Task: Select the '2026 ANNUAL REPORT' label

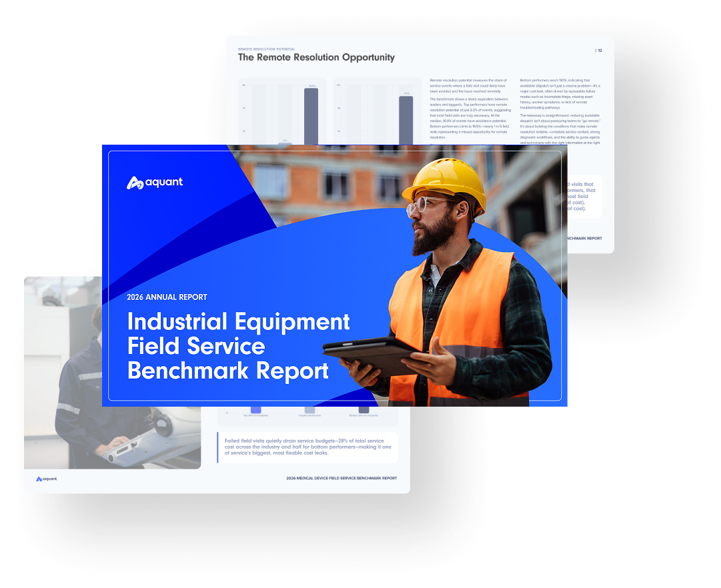Action: [167, 297]
